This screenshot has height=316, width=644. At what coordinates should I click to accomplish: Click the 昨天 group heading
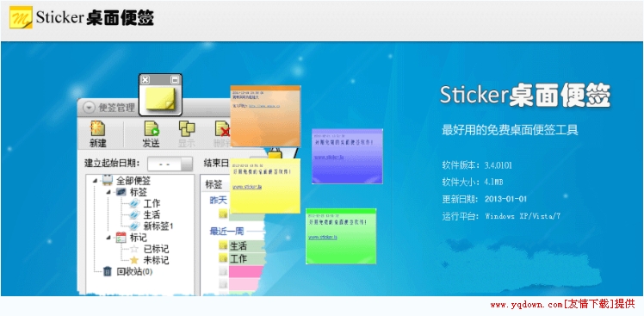(218, 201)
